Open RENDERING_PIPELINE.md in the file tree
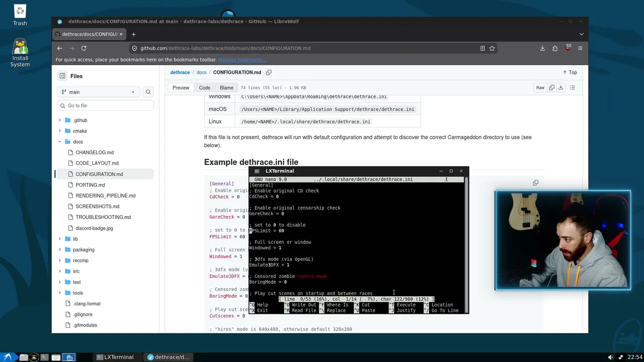The image size is (644, 362). point(106,196)
